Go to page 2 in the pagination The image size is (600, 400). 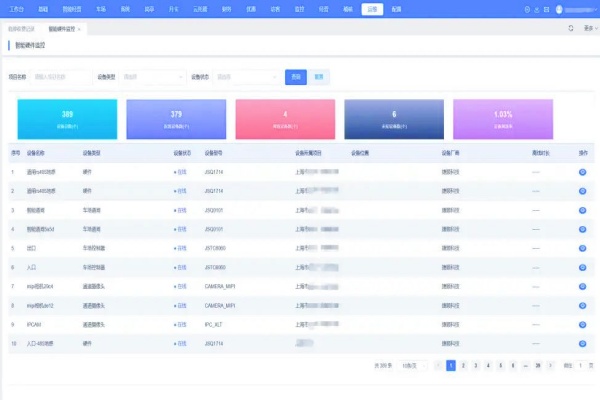click(x=463, y=366)
